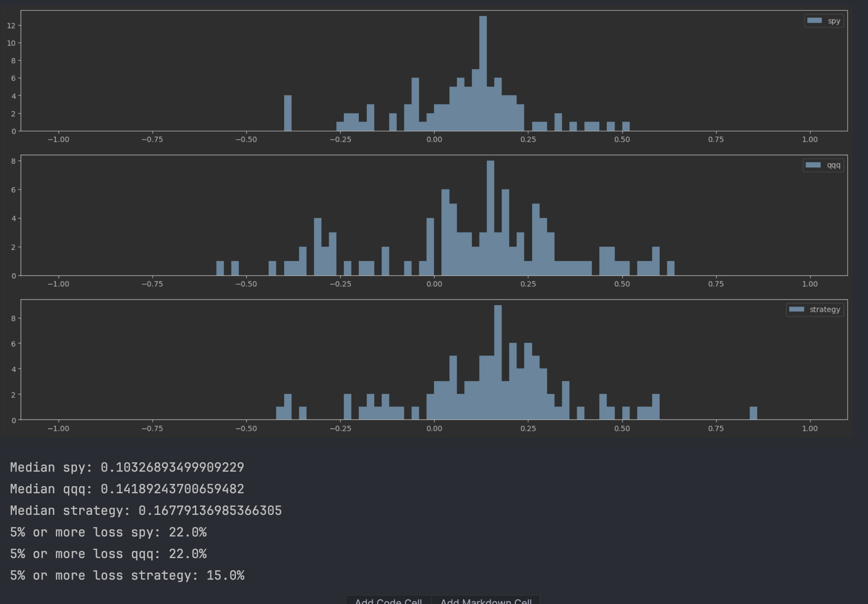Click the spy legend label text
This screenshot has height=604, width=868.
coord(834,21)
